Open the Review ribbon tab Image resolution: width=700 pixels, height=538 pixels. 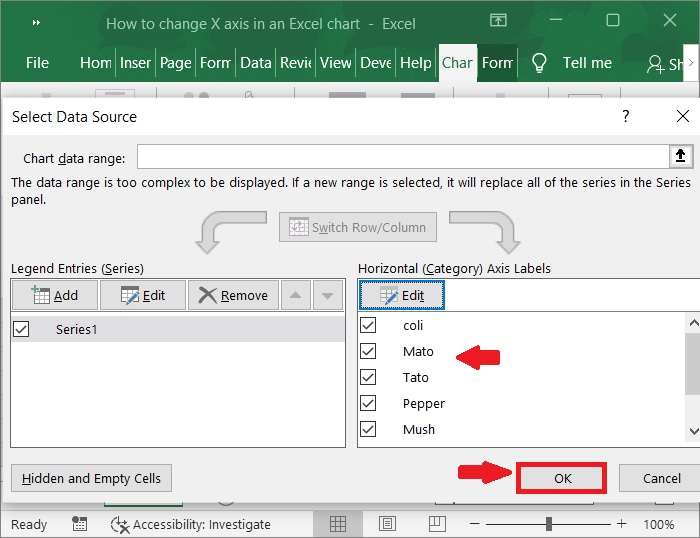pyautogui.click(x=296, y=63)
